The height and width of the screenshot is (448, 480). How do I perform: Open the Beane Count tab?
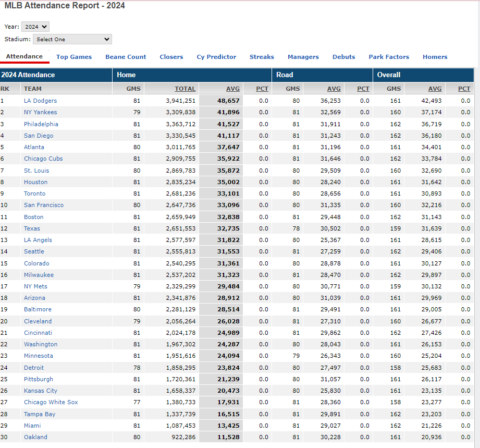pyautogui.click(x=126, y=57)
